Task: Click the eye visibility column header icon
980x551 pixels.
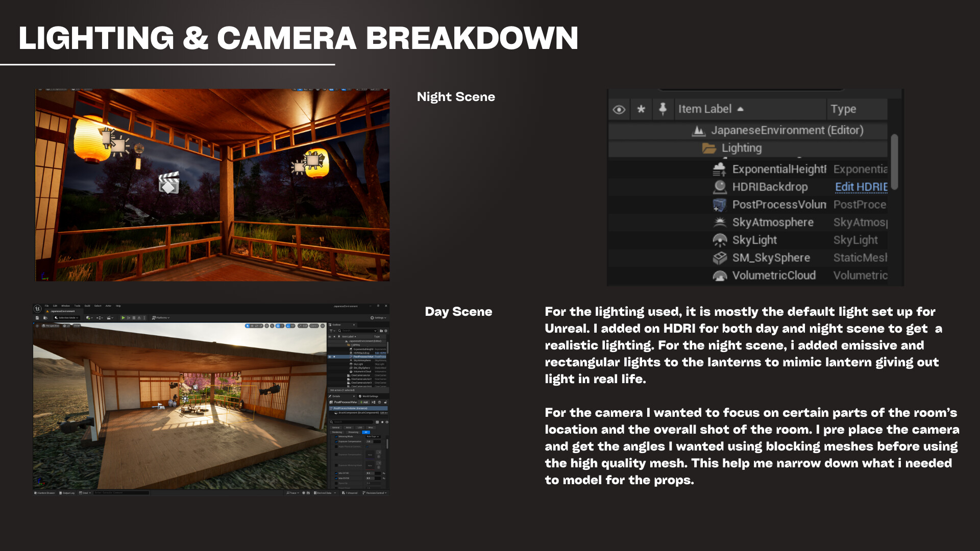Action: coord(619,109)
